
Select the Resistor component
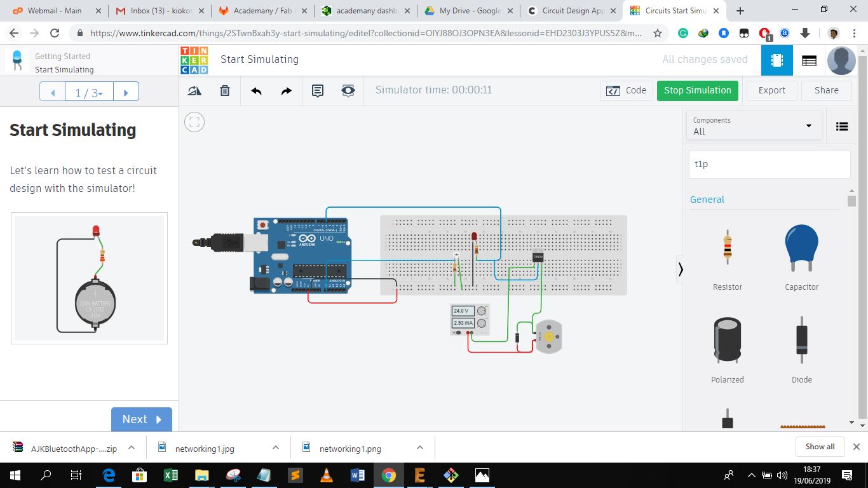[728, 257]
